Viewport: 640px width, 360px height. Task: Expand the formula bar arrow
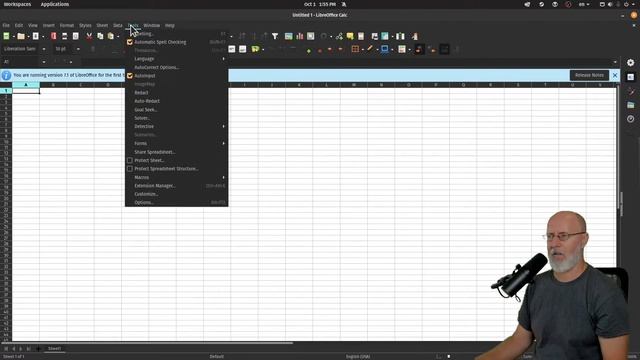click(615, 62)
